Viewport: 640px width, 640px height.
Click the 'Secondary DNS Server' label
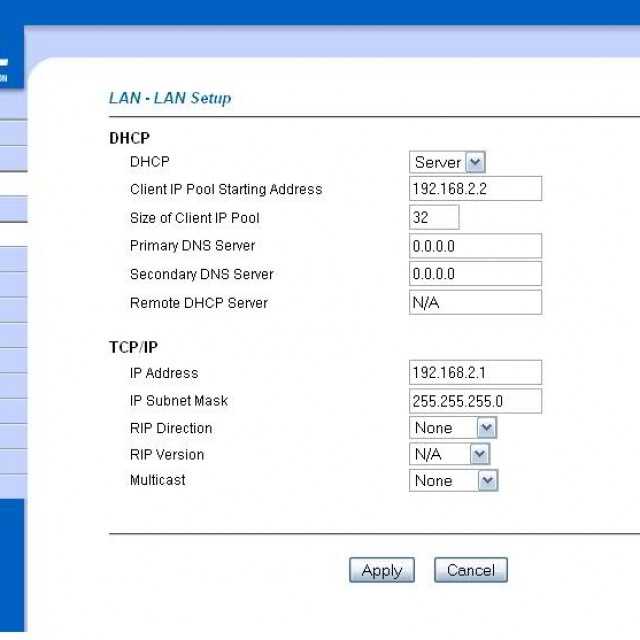(x=202, y=274)
